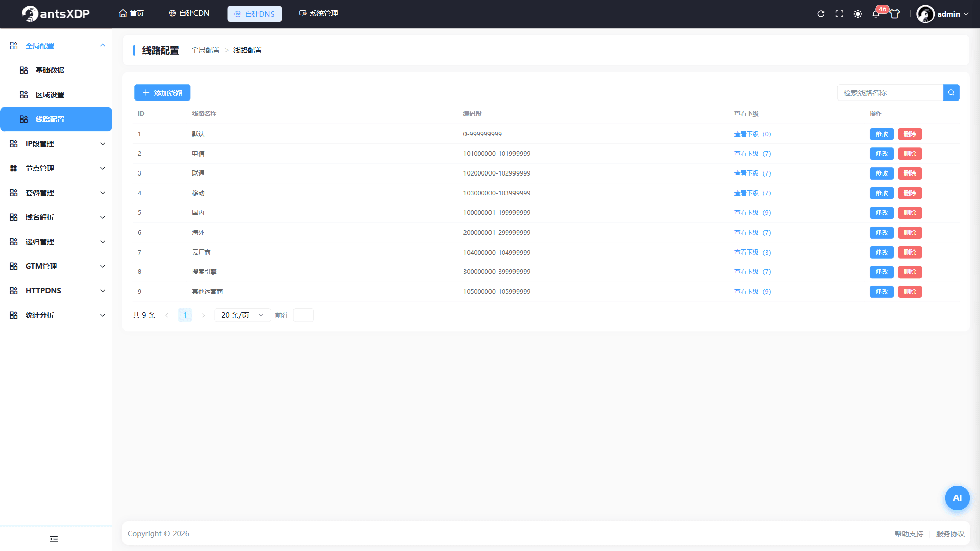Open 基础数据 sidebar item
980x551 pixels.
[56, 70]
